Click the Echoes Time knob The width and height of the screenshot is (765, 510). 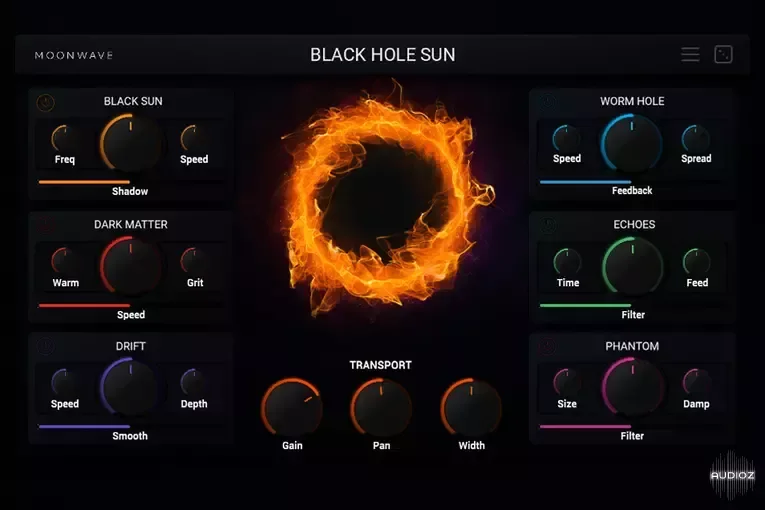pos(567,262)
